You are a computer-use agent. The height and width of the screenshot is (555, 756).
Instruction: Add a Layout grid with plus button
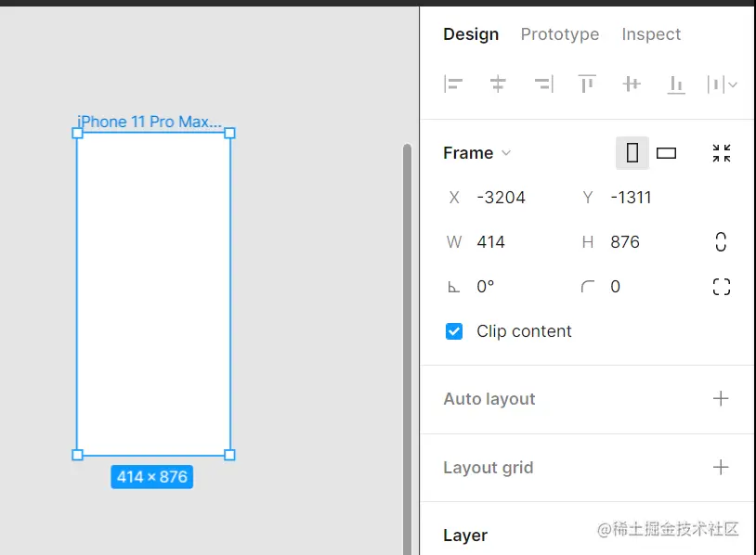(721, 467)
